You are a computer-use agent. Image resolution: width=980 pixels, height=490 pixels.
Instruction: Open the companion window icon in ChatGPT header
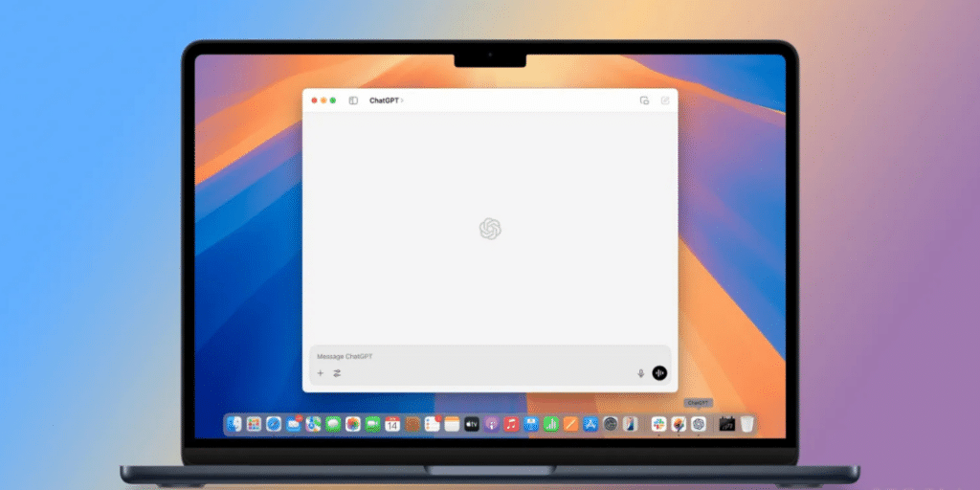pyautogui.click(x=644, y=100)
